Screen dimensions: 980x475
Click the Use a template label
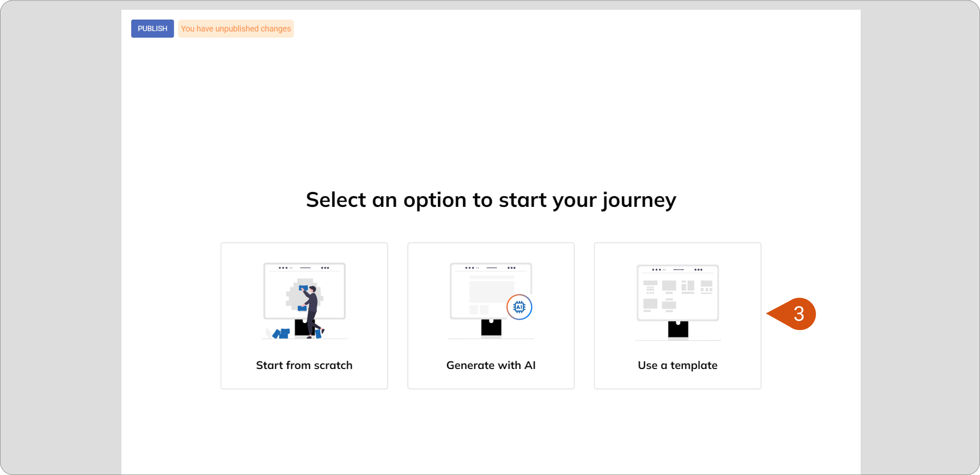[x=678, y=365]
